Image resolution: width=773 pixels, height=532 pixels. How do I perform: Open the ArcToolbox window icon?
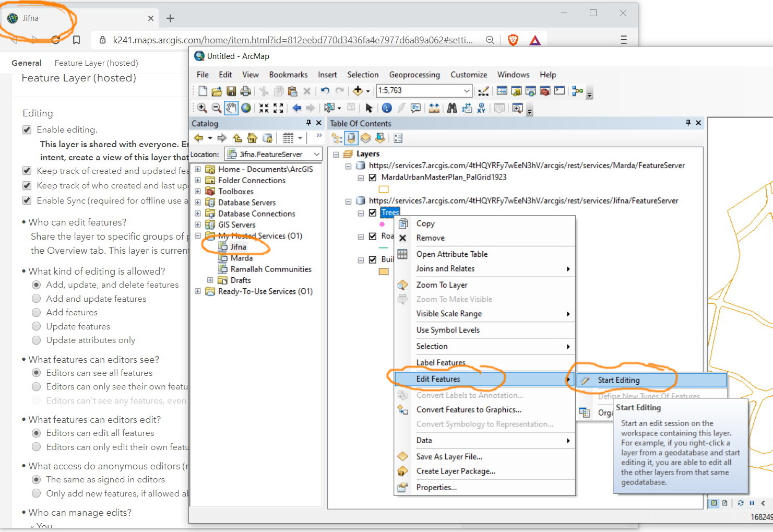[x=545, y=91]
